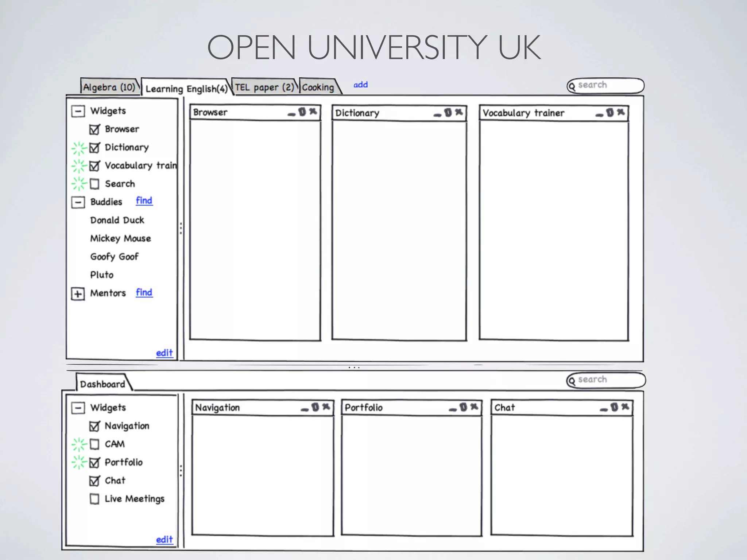Screen dimensions: 747x560
Task: Enable the Live Meetings checkbox
Action: coord(94,499)
